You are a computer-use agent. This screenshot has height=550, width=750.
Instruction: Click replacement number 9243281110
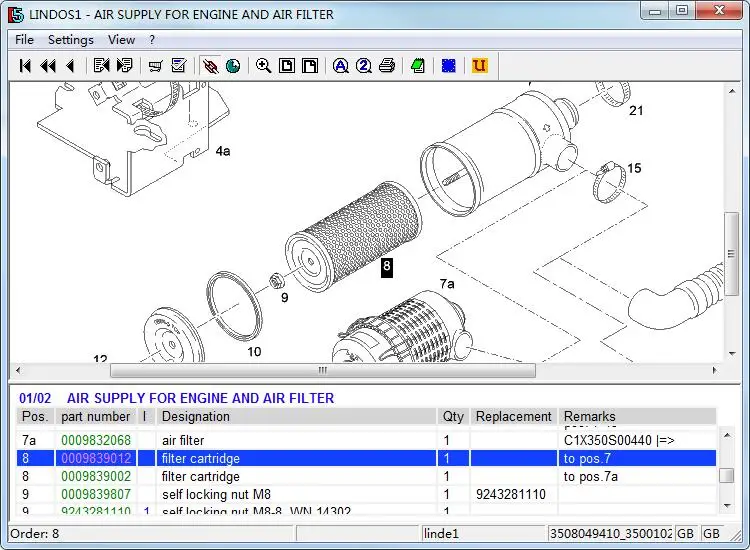[x=511, y=495]
